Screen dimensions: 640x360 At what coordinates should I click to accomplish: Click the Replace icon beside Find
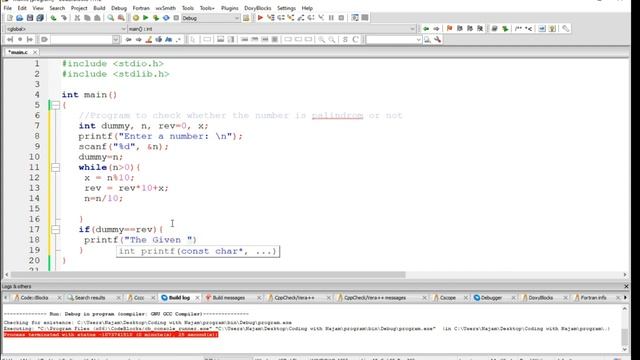pyautogui.click(x=121, y=18)
